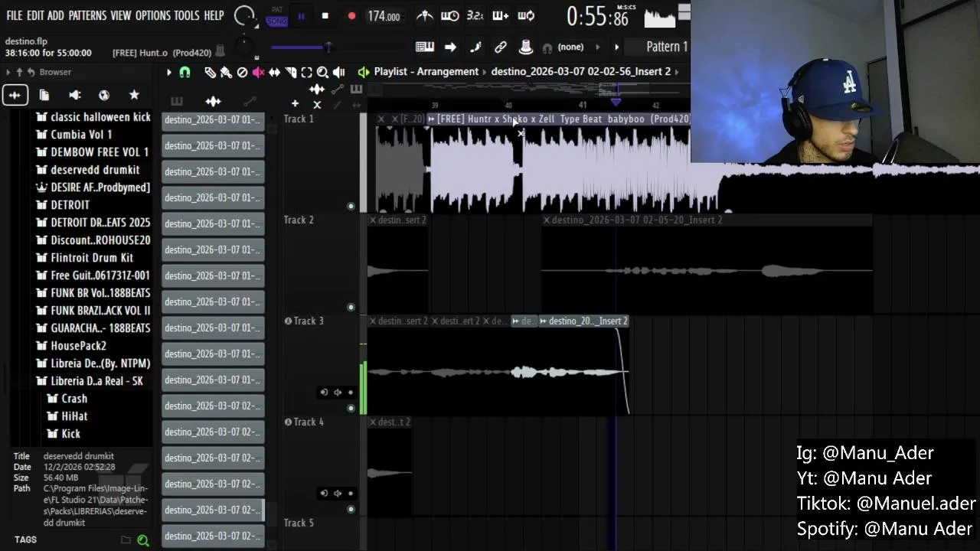Mute Track 3 via its green dot
980x551 pixels.
pyautogui.click(x=351, y=408)
